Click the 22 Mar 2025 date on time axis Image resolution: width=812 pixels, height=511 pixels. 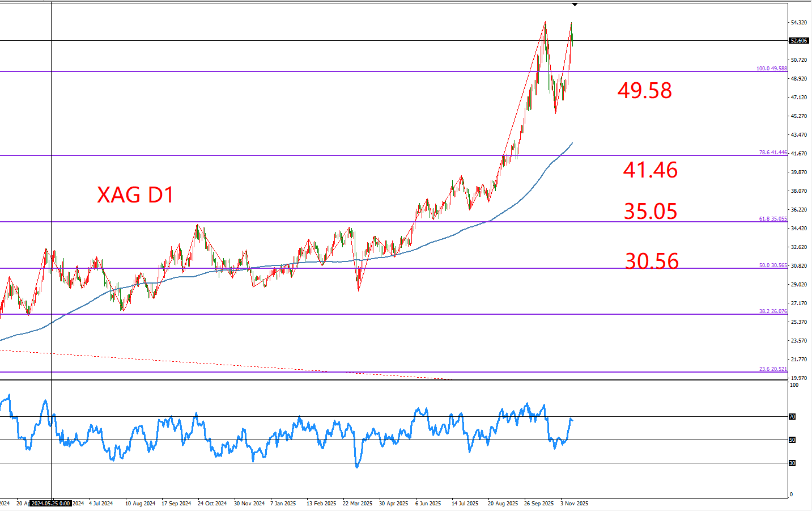click(358, 504)
